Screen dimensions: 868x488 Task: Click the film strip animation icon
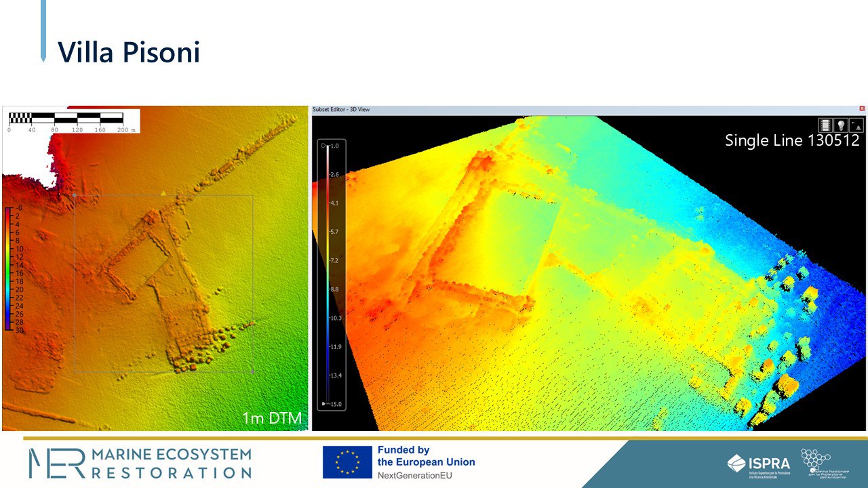pyautogui.click(x=825, y=125)
